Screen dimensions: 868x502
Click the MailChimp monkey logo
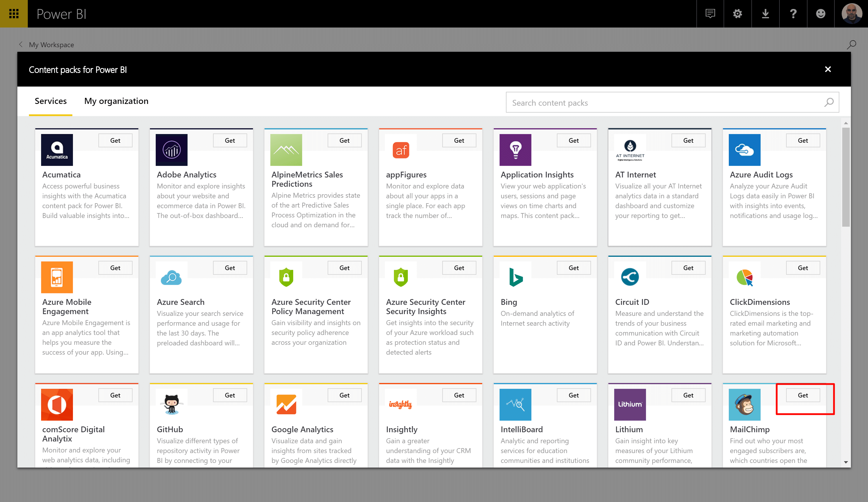pyautogui.click(x=744, y=404)
